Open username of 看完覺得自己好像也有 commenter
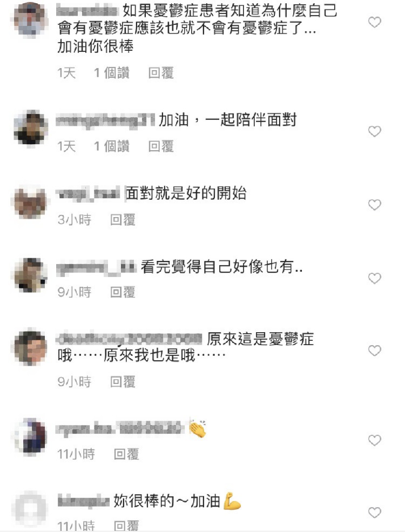 (96, 267)
